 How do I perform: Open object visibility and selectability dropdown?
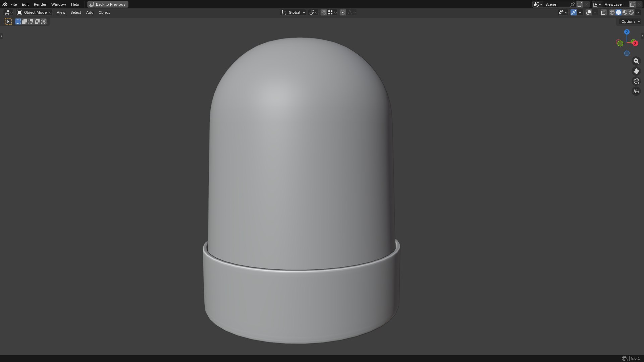[563, 12]
